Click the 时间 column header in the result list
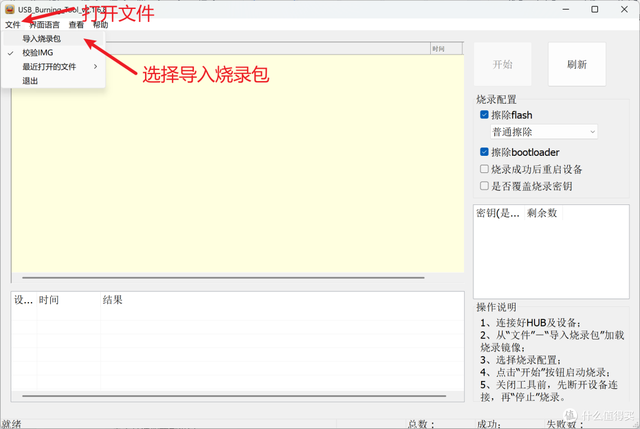Image resolution: width=640 pixels, height=429 pixels. tap(68, 300)
